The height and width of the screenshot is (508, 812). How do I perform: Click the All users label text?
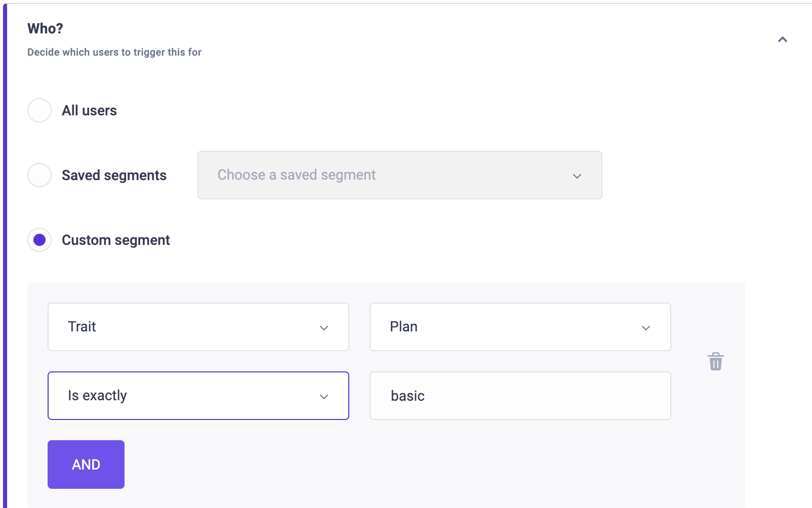89,110
